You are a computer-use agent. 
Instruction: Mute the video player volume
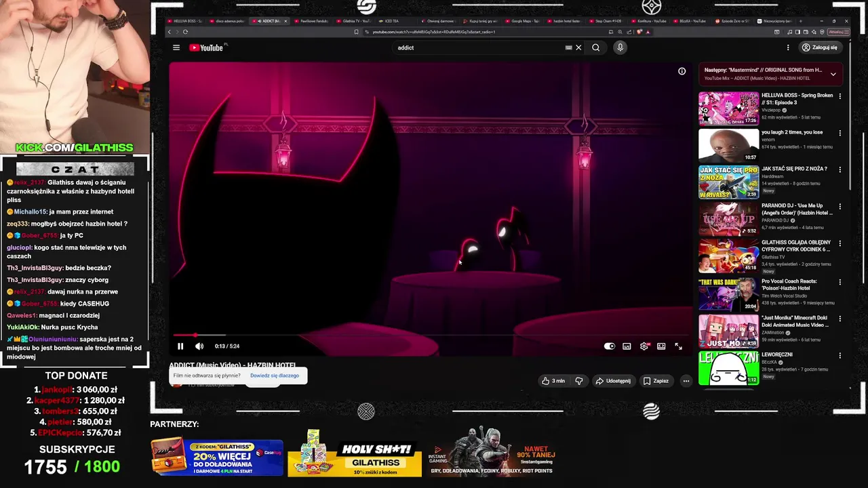[x=199, y=346]
